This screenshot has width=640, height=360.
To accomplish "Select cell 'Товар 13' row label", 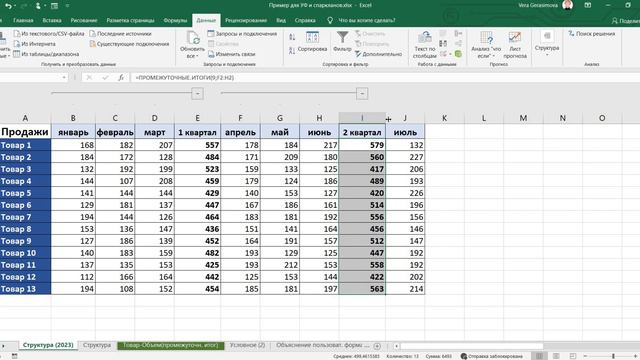I will (x=25, y=289).
